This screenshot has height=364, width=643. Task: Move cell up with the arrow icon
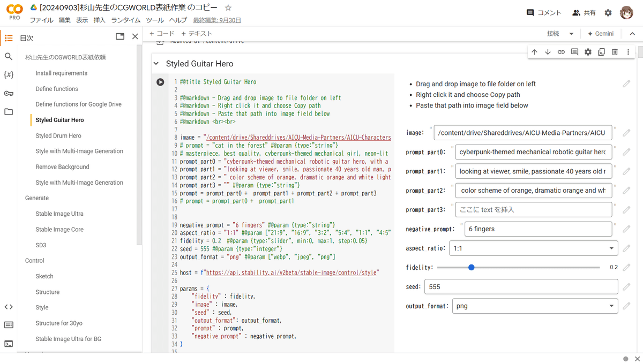click(534, 52)
